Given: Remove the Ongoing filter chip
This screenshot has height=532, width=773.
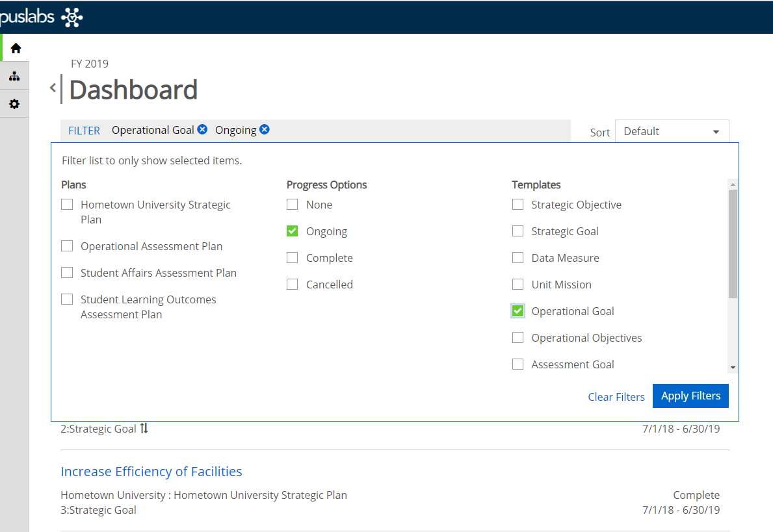Looking at the screenshot, I should pyautogui.click(x=265, y=129).
